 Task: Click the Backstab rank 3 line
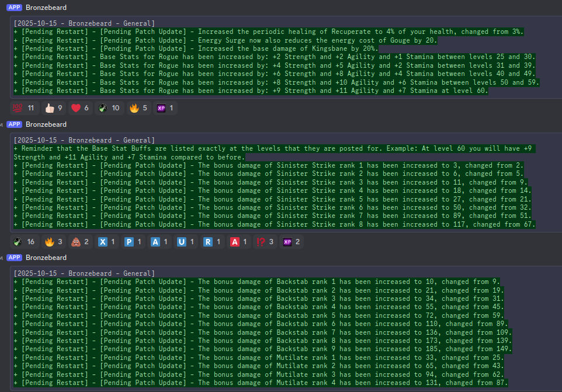click(x=259, y=299)
